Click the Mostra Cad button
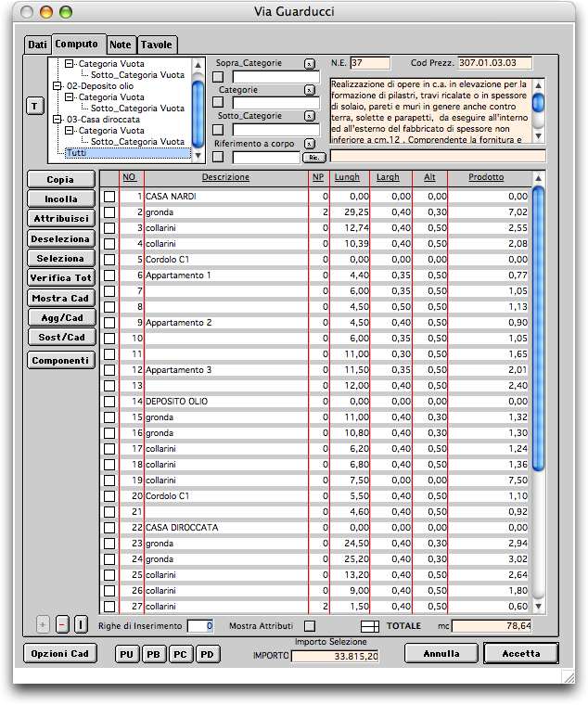Screen dimensions: 588x705 [60, 298]
